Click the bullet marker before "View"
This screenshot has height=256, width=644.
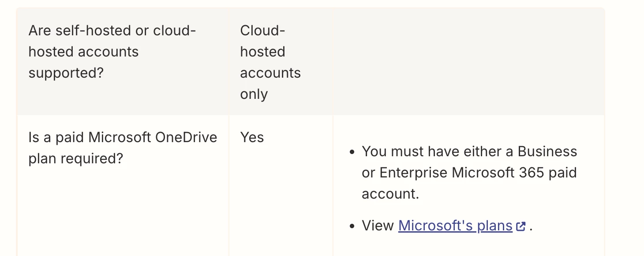(x=352, y=226)
